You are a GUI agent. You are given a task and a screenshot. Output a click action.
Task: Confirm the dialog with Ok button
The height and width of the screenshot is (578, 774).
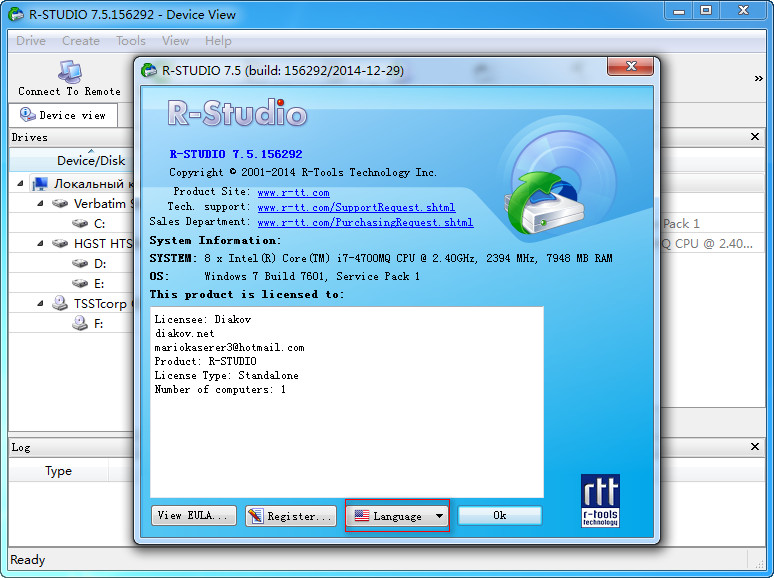click(x=500, y=516)
